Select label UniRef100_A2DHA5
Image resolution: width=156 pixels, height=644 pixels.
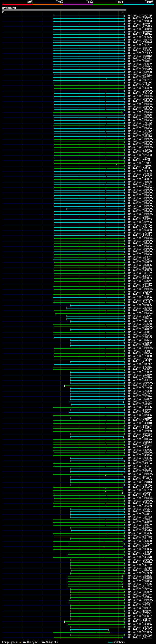point(140,632)
